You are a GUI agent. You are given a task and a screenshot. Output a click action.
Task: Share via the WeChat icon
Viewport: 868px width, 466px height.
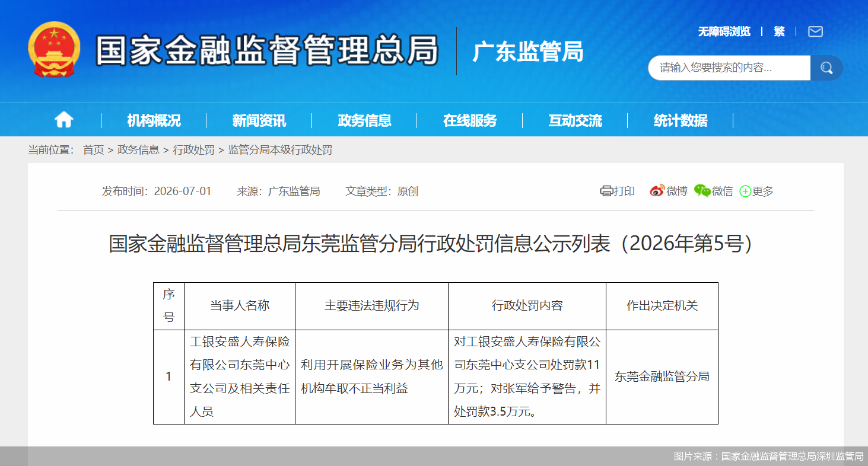click(x=702, y=191)
